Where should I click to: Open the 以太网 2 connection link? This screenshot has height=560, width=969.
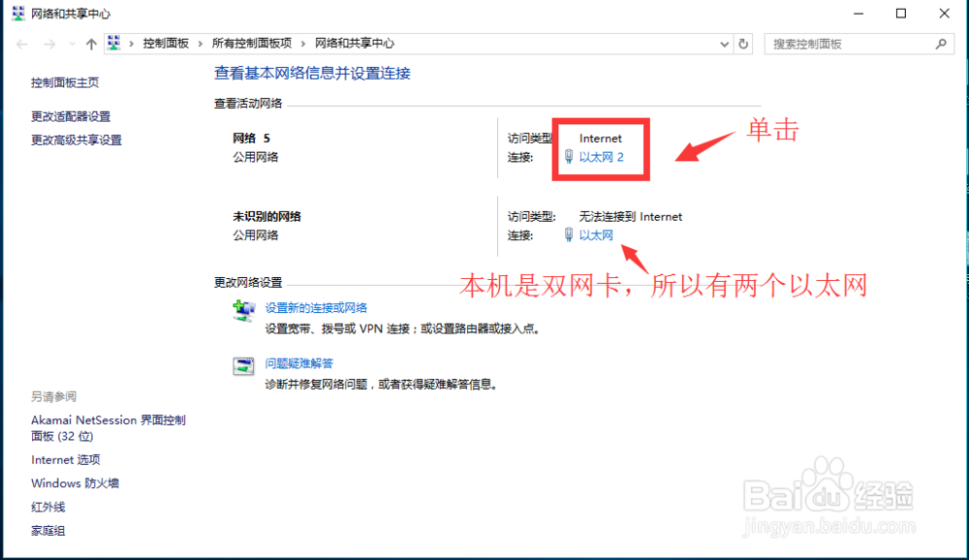601,155
